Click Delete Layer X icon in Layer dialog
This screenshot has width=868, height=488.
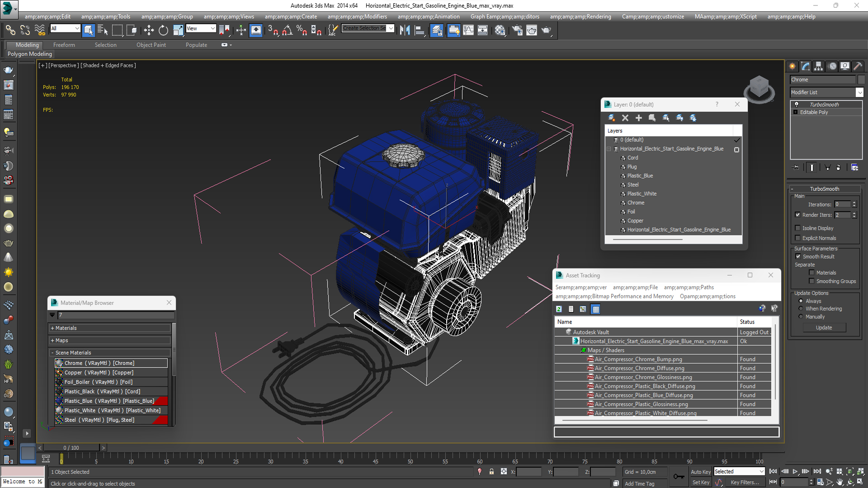(x=625, y=118)
